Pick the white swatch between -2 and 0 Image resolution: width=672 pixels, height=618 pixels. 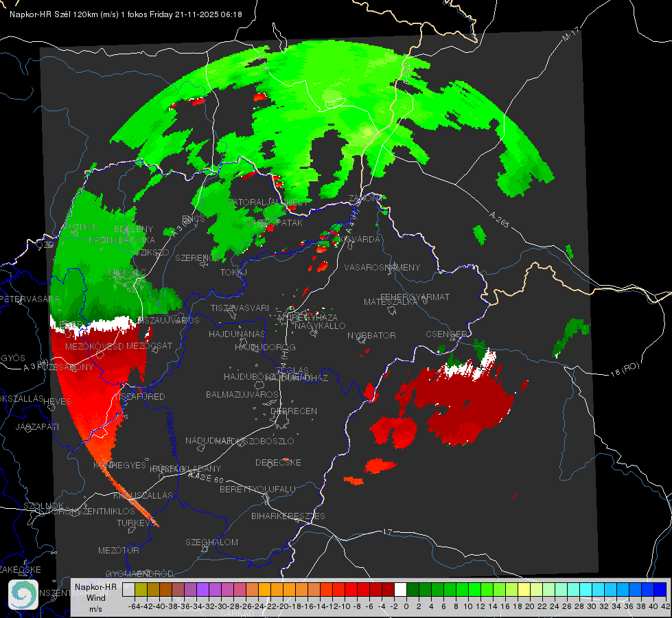pyautogui.click(x=400, y=589)
